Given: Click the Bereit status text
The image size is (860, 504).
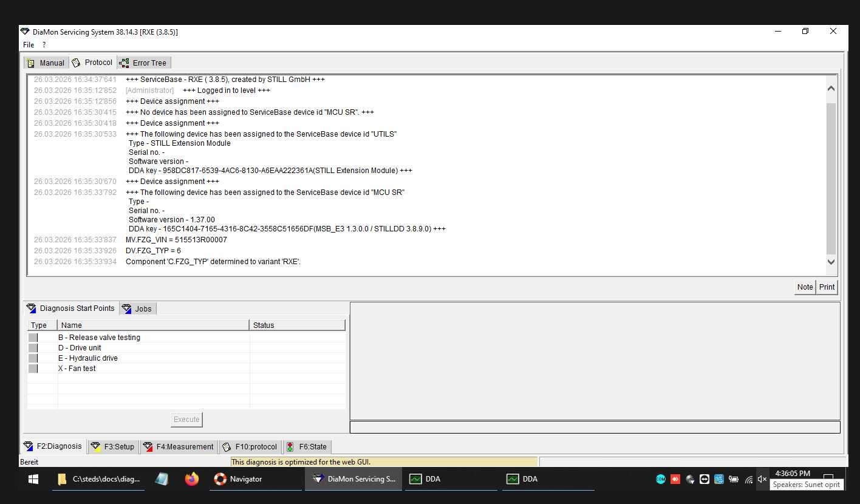Looking at the screenshot, I should tap(29, 462).
